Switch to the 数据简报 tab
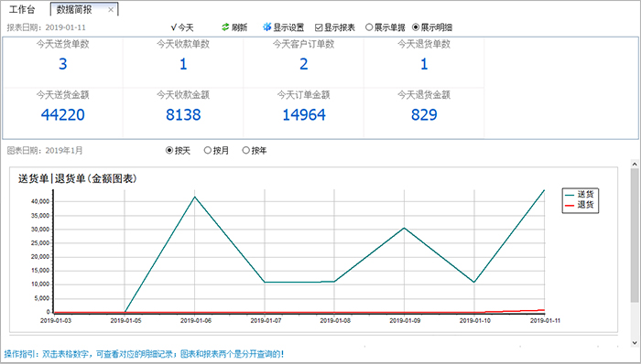The image size is (641, 364). tap(74, 9)
